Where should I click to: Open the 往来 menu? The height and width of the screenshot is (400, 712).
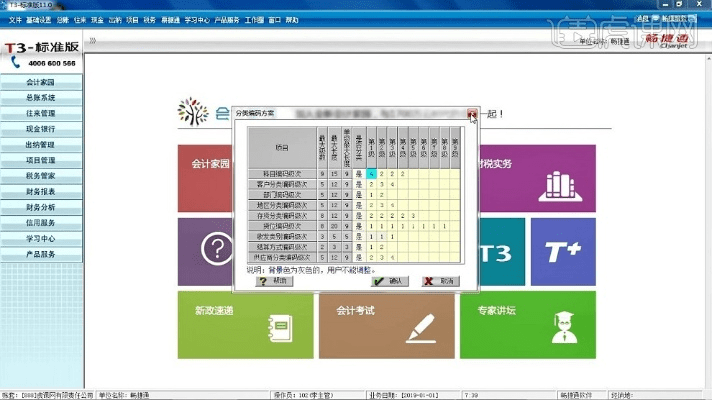tap(80, 20)
